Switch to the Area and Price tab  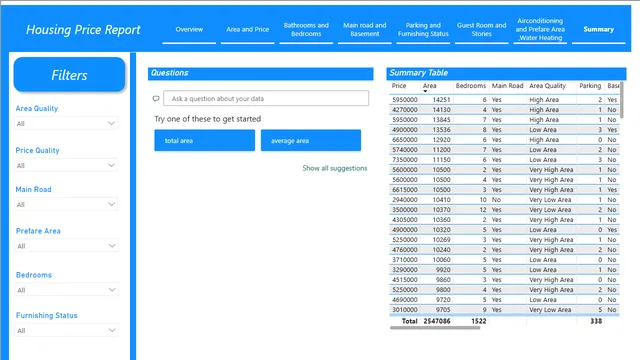[x=247, y=29]
